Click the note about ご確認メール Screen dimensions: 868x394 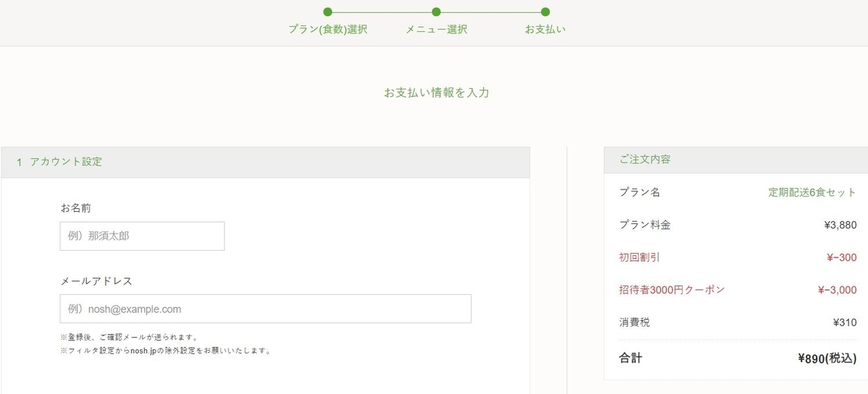coord(129,337)
